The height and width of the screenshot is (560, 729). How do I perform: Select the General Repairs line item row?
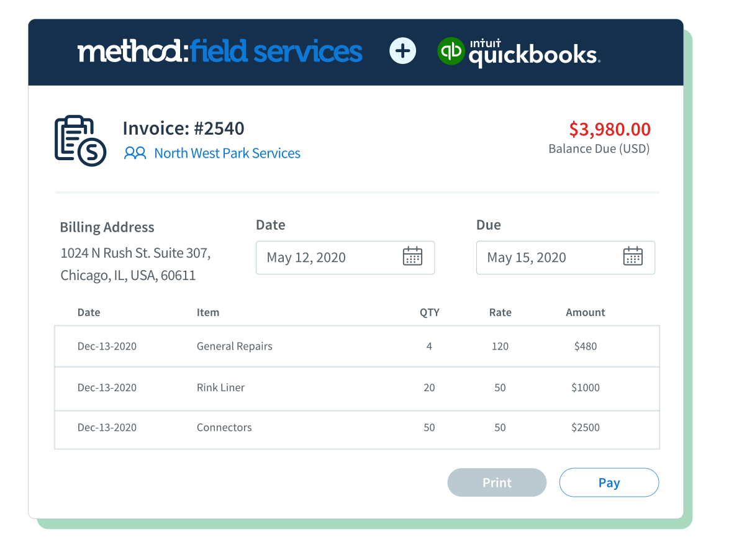coord(356,346)
